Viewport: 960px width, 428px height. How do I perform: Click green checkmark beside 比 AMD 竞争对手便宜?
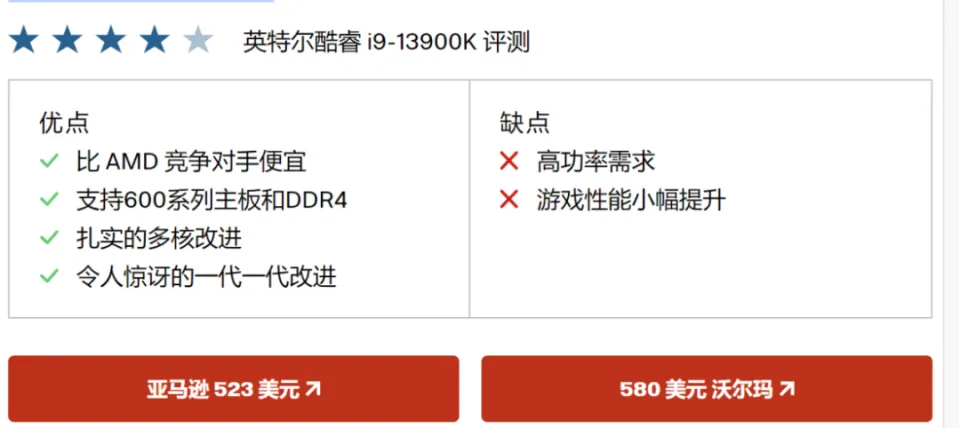[x=49, y=162]
